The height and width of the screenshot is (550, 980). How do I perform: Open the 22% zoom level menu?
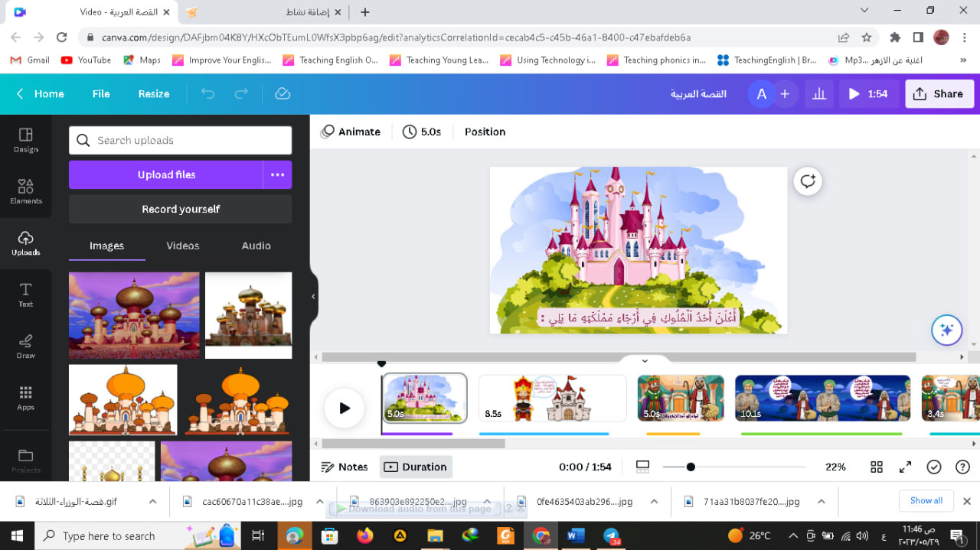click(835, 467)
